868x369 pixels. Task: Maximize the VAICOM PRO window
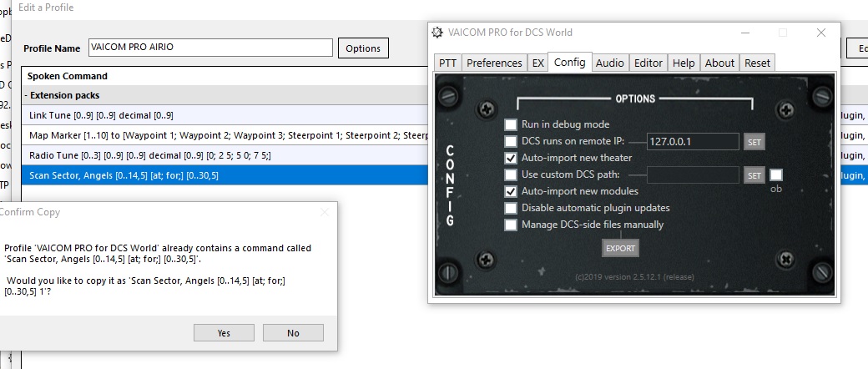click(782, 33)
